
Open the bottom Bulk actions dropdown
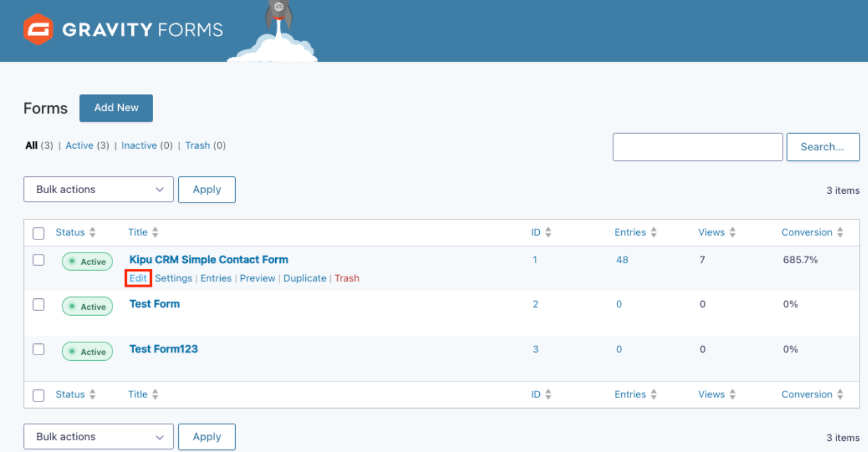[98, 436]
